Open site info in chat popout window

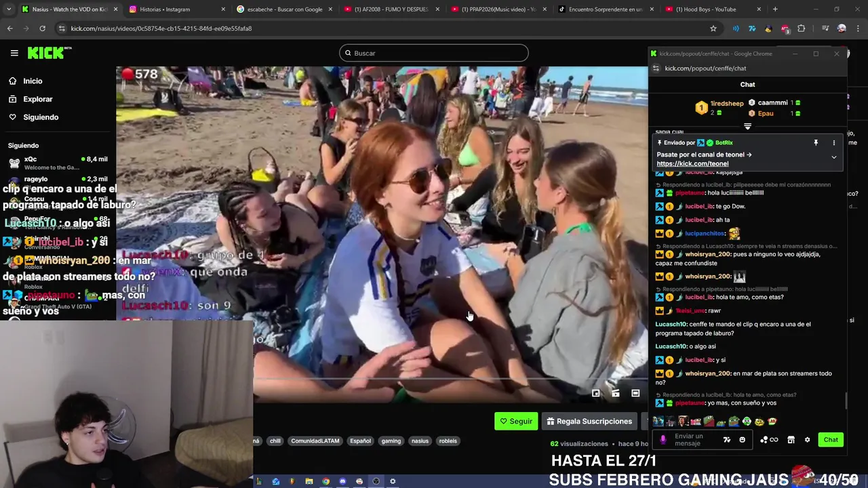click(x=656, y=68)
